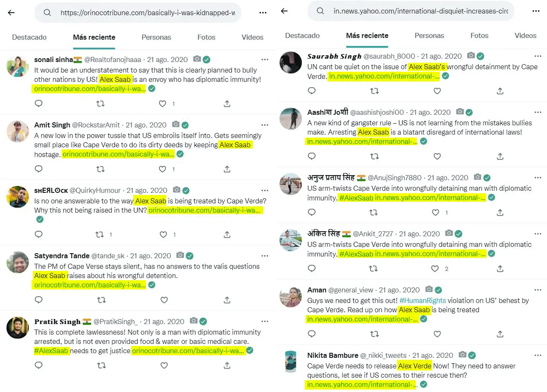Like sHERLOck's tweet about Cape Verde
Viewport: 547px width, 392px height.
[163, 234]
